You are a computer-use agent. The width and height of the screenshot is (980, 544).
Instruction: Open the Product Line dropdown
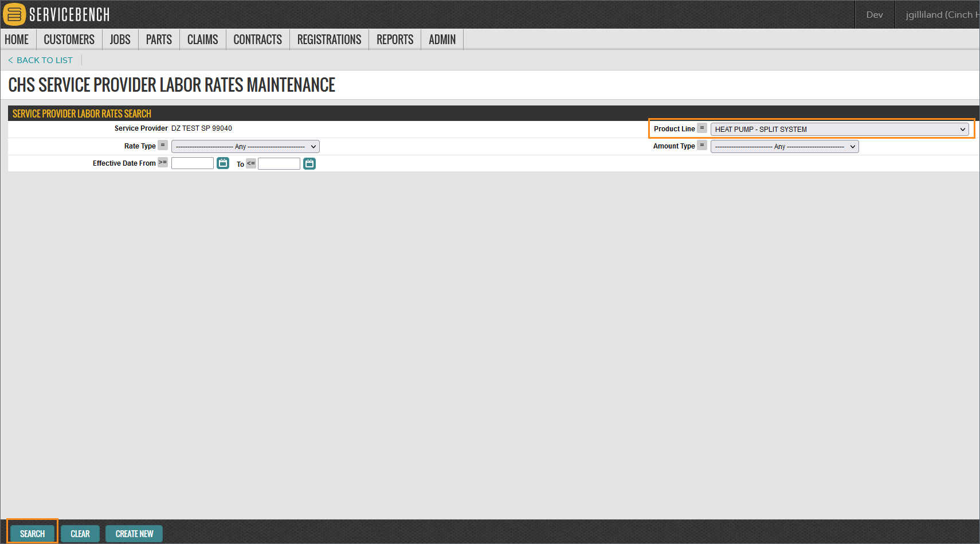840,130
